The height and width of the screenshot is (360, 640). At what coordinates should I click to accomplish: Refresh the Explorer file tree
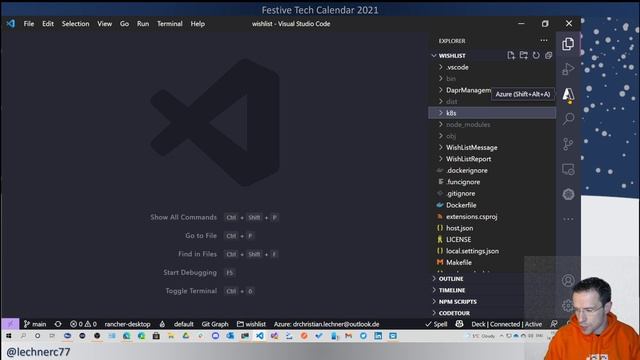[536, 55]
